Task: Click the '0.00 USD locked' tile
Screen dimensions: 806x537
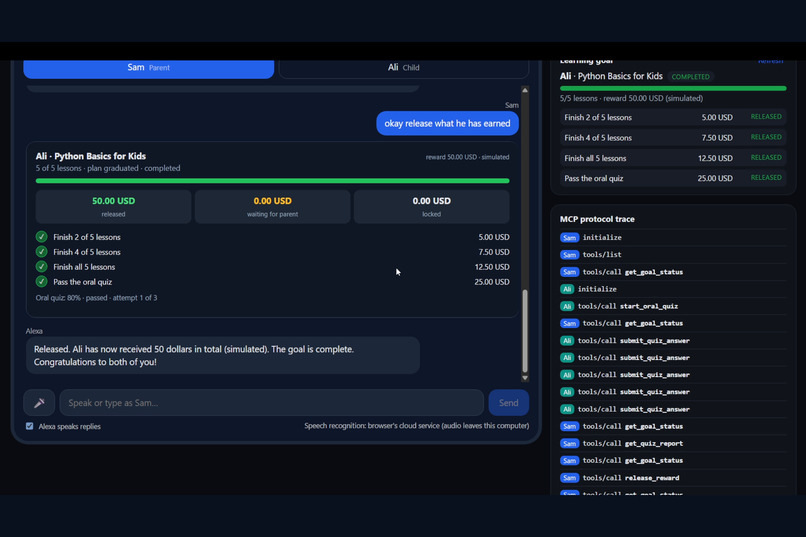Action: 431,207
